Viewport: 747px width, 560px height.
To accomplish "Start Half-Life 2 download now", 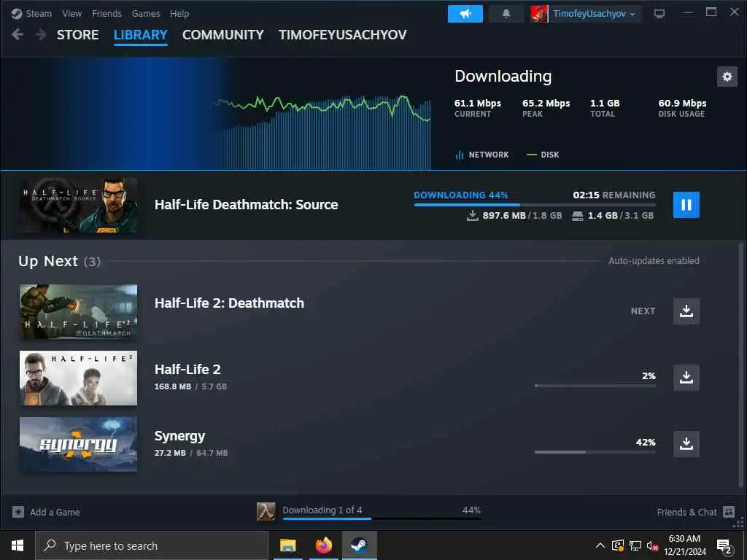I will [x=686, y=378].
